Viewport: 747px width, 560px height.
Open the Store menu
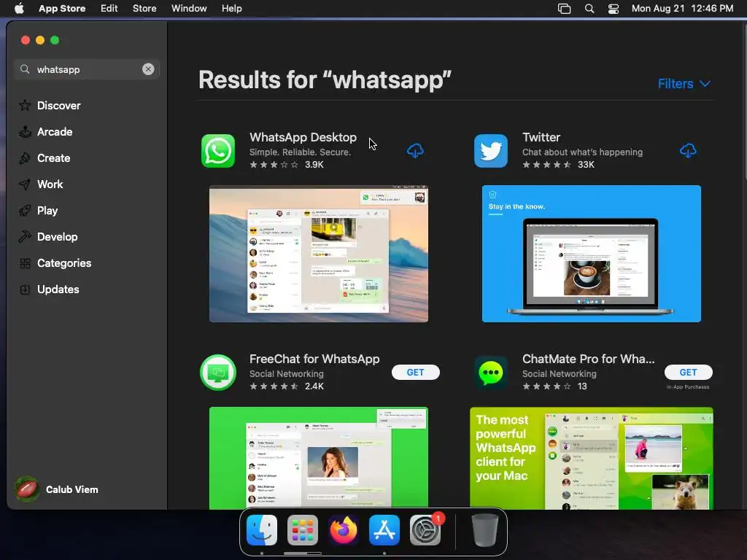144,8
